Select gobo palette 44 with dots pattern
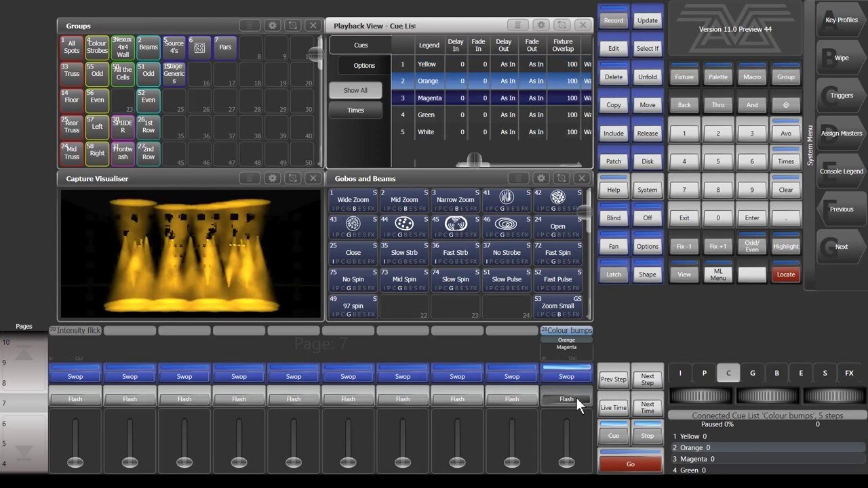868x488 pixels. point(404,224)
